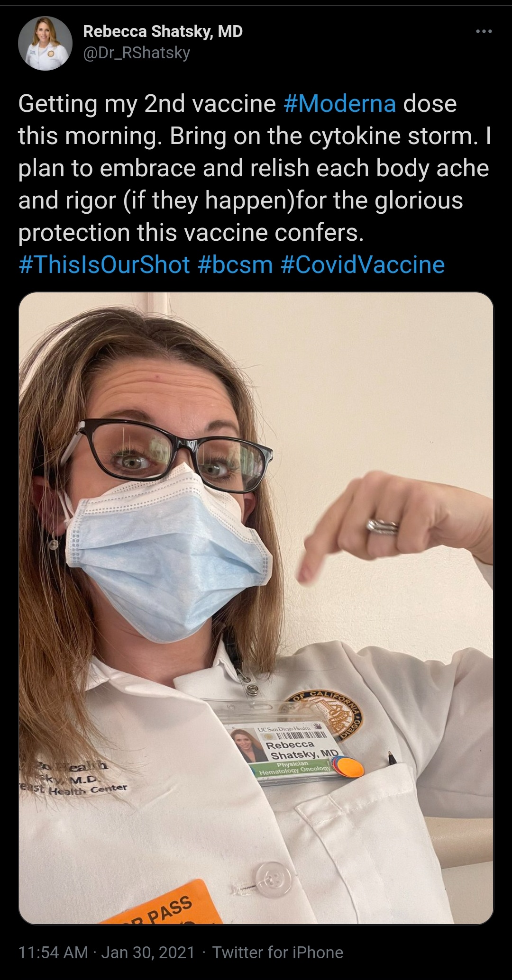Open the #Moderna hashtag
The height and width of the screenshot is (980, 512).
tap(339, 103)
